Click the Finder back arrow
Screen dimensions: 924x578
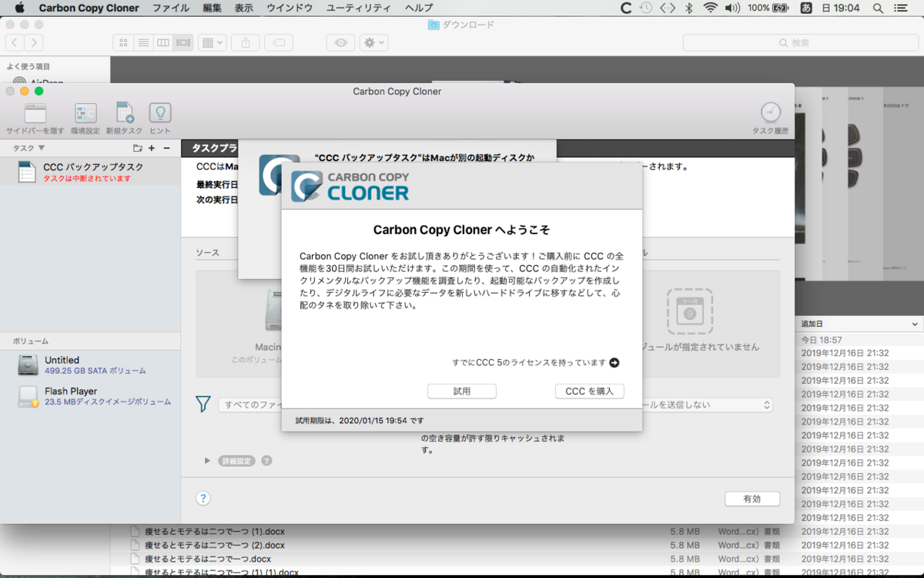[x=15, y=42]
